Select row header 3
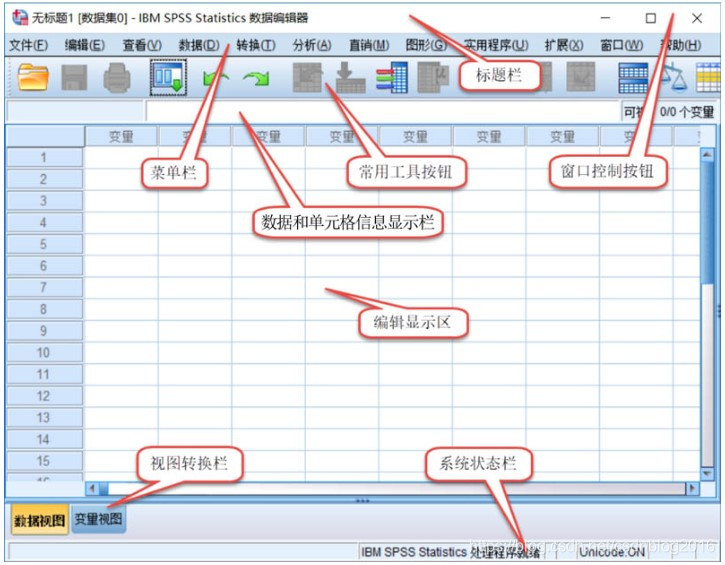The image size is (725, 565). coord(44,201)
